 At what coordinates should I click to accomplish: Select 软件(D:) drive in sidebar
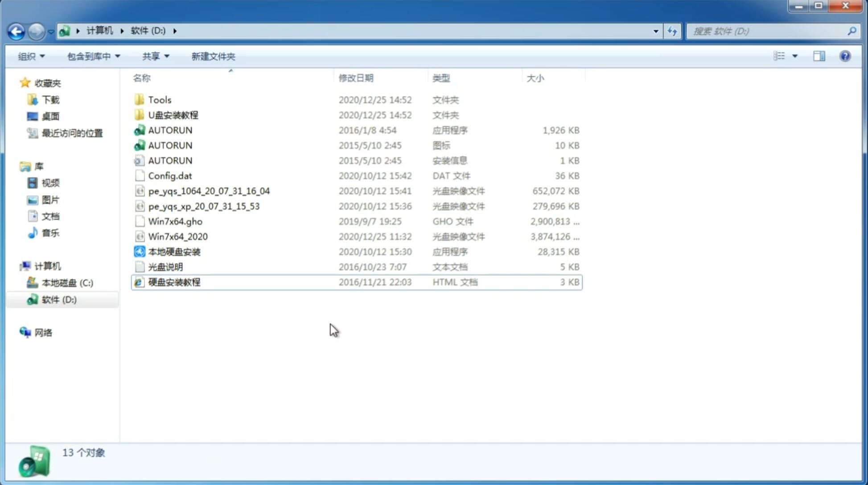pos(58,299)
